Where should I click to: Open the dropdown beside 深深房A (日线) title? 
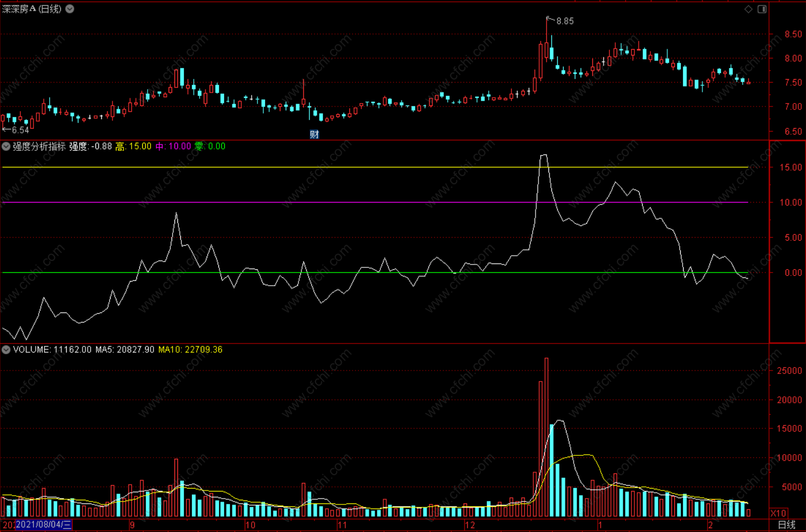tap(70, 9)
